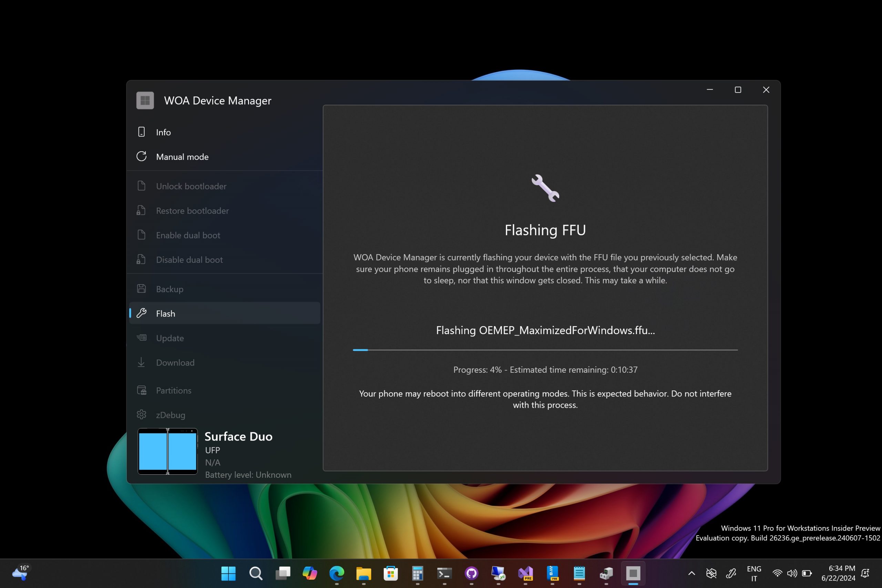Click the WOA Device Manager app logo
Viewport: 882px width, 588px height.
pos(145,101)
